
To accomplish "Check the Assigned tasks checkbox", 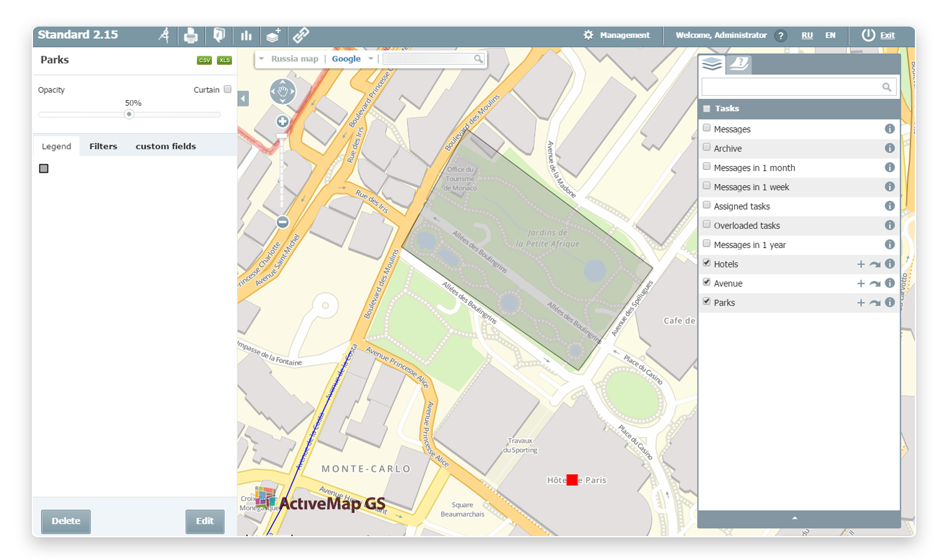I will [x=706, y=205].
